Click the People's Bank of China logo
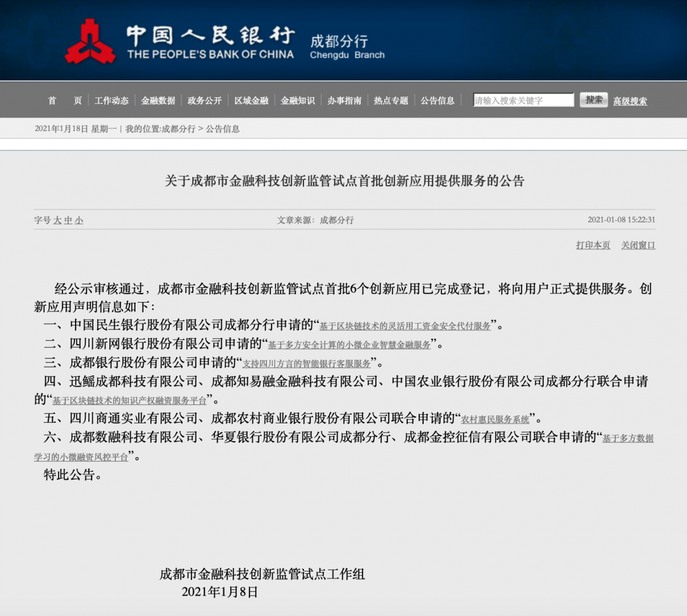This screenshot has height=616, width=687. coord(90,42)
